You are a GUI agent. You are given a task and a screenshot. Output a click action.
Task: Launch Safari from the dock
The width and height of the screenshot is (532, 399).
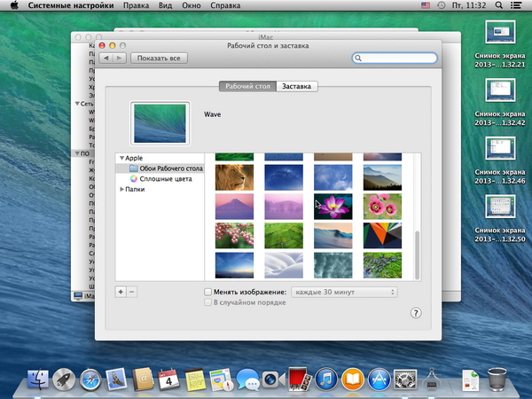[90, 380]
